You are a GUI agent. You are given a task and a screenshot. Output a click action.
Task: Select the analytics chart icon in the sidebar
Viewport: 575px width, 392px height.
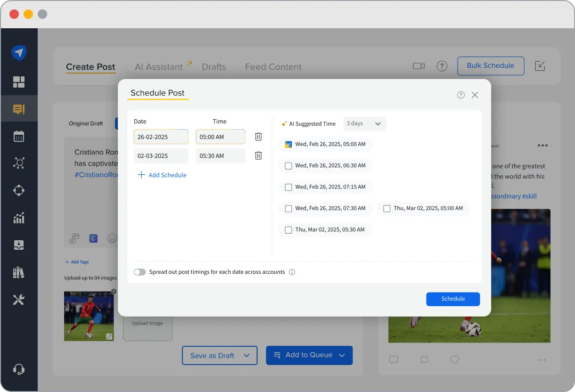pyautogui.click(x=19, y=218)
